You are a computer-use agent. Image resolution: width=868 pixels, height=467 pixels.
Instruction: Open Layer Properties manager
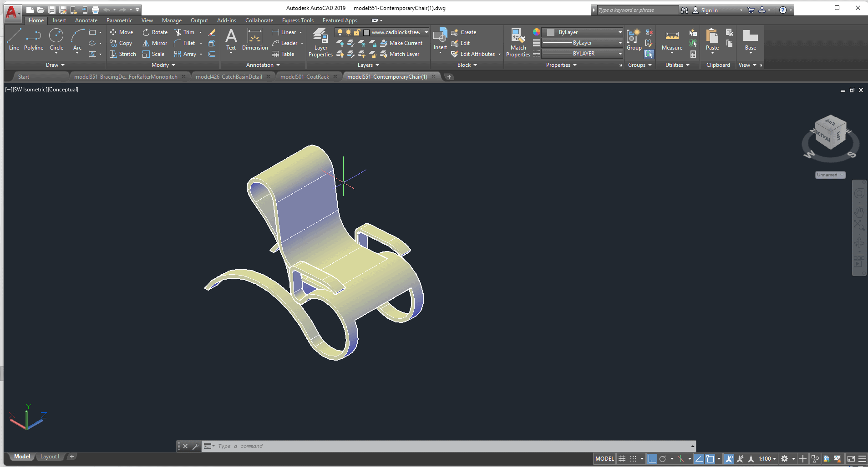[320, 43]
